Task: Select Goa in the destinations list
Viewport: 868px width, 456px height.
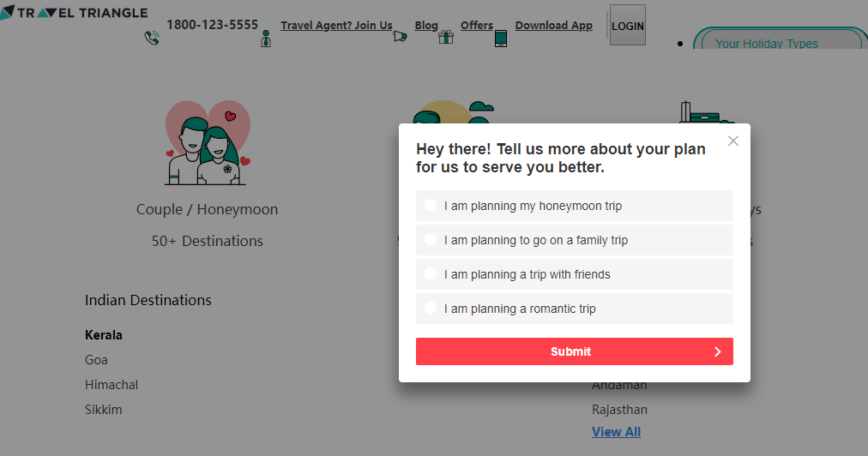Action: (96, 360)
